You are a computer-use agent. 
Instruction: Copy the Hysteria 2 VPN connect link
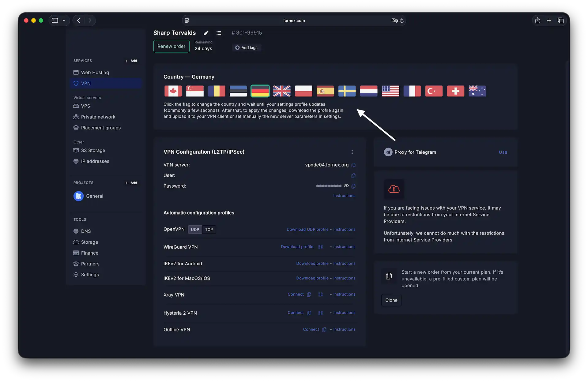309,313
